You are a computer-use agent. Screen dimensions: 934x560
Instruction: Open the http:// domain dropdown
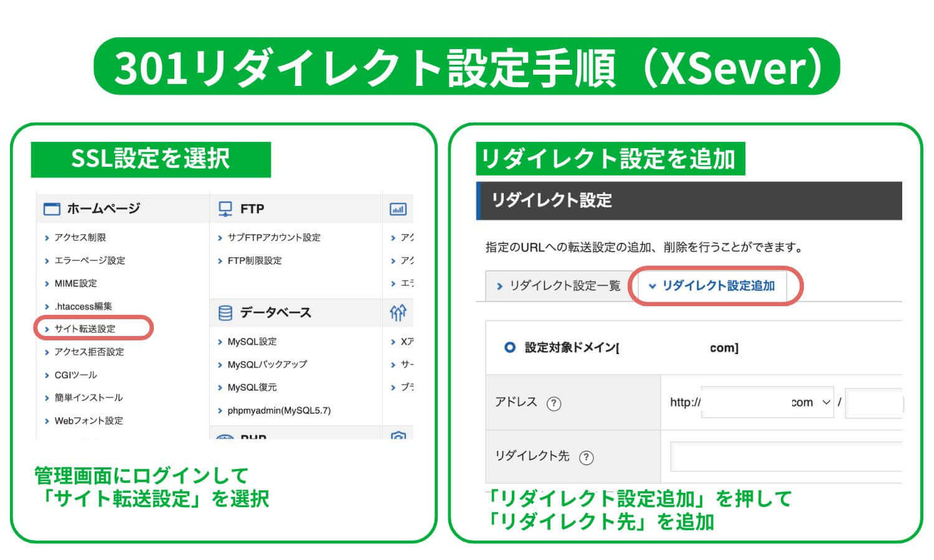[x=767, y=403]
